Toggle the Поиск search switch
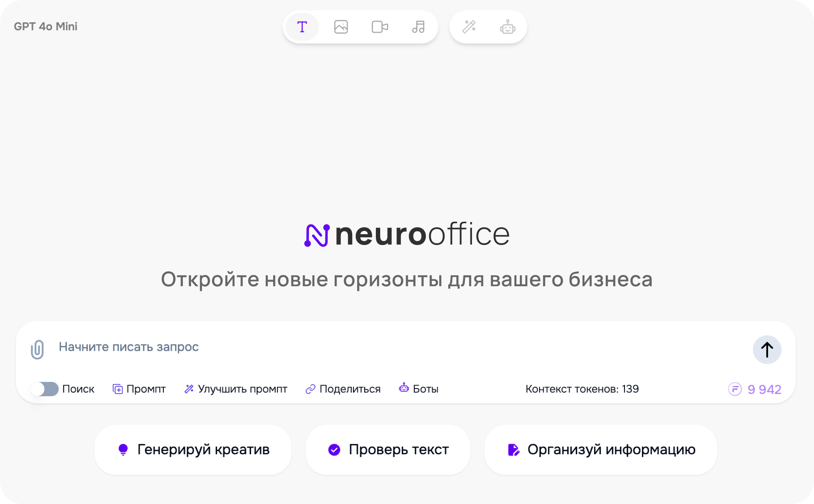 pos(44,389)
